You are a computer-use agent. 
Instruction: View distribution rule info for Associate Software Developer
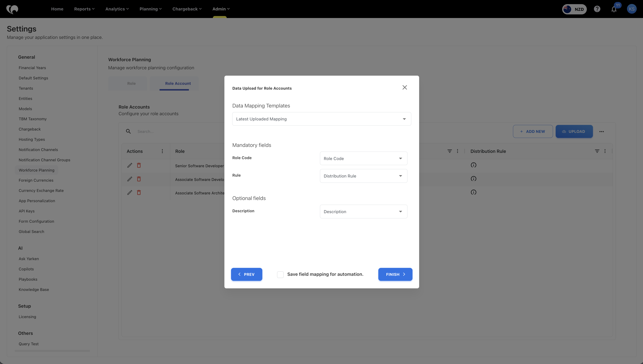[x=474, y=179]
